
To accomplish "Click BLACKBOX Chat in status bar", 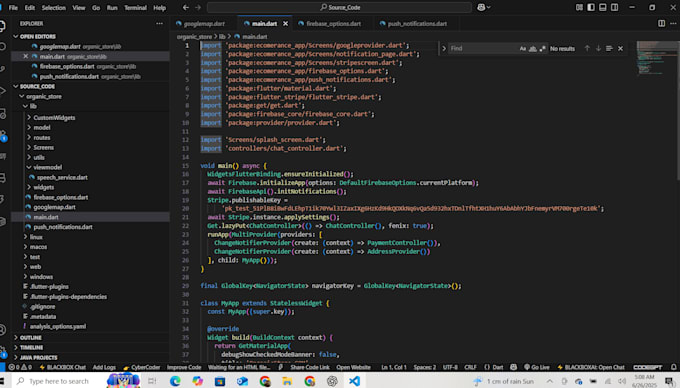I will coord(62,367).
